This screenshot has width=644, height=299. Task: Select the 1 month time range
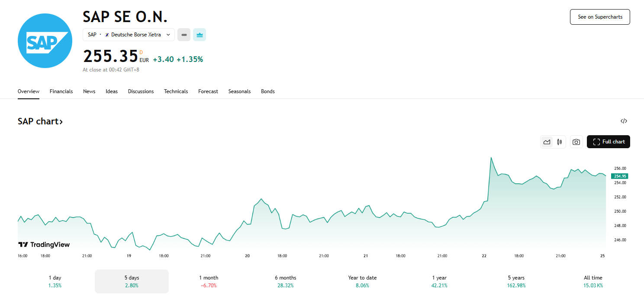coord(209,281)
